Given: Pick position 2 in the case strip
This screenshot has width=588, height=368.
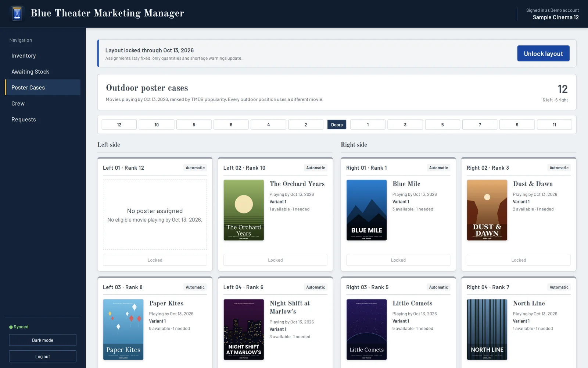Looking at the screenshot, I should point(306,125).
